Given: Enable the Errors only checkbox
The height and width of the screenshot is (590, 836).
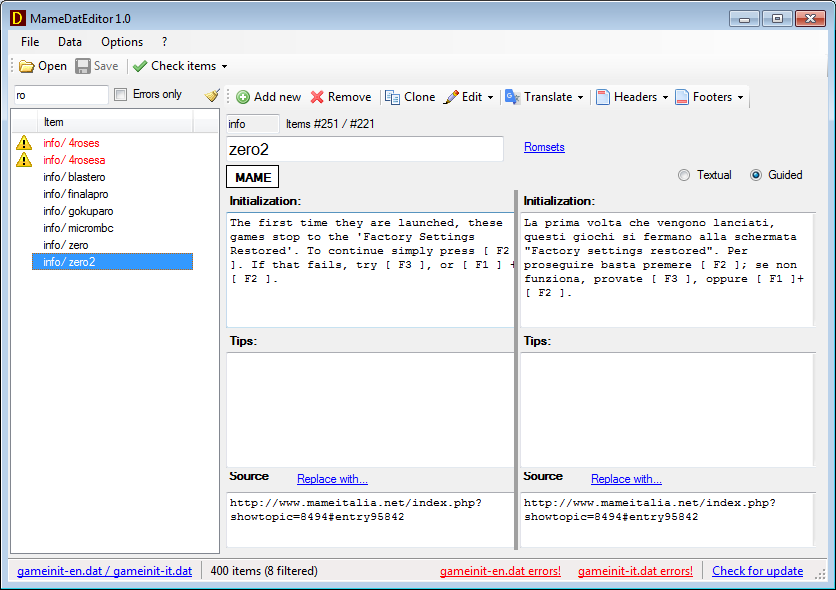Looking at the screenshot, I should click(x=121, y=95).
